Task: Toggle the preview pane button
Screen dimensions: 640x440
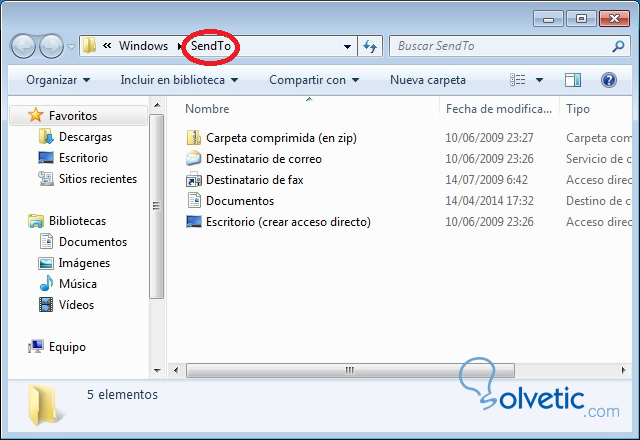Action: (x=573, y=80)
